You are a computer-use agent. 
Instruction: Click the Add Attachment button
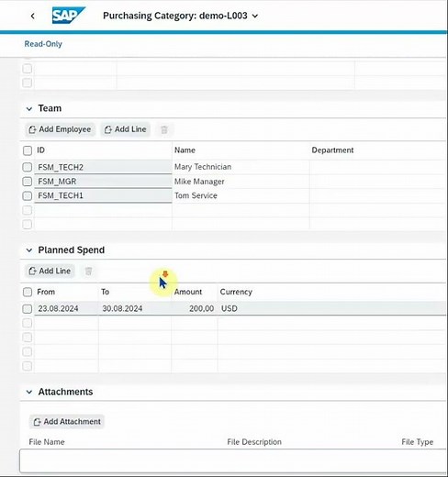[x=67, y=422]
